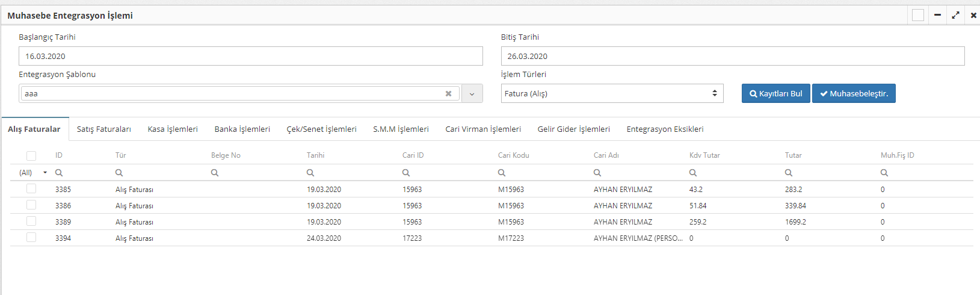Open the Entegrasyon Eksikleri tab
This screenshot has width=980, height=295.
[665, 129]
